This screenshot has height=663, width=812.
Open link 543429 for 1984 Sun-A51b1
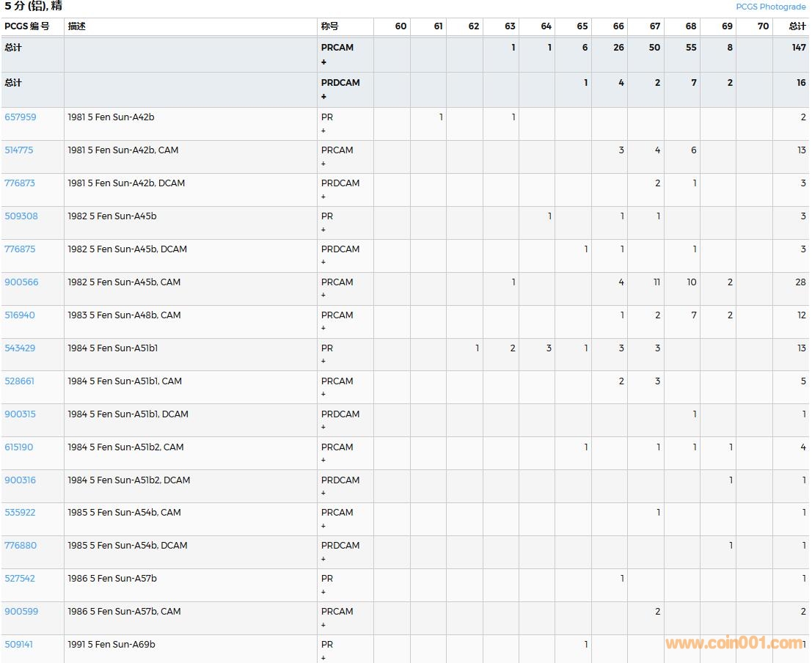pos(20,348)
